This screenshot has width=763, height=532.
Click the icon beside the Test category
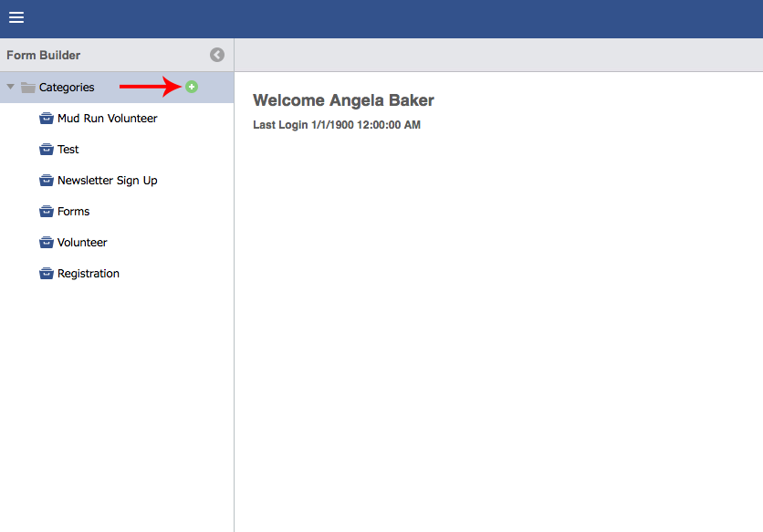point(47,150)
